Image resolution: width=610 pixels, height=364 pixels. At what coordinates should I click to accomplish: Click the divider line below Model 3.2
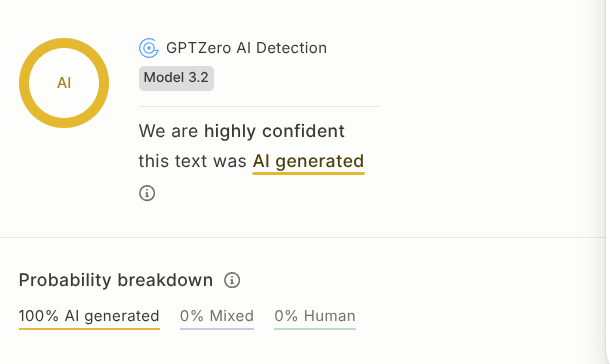point(259,106)
